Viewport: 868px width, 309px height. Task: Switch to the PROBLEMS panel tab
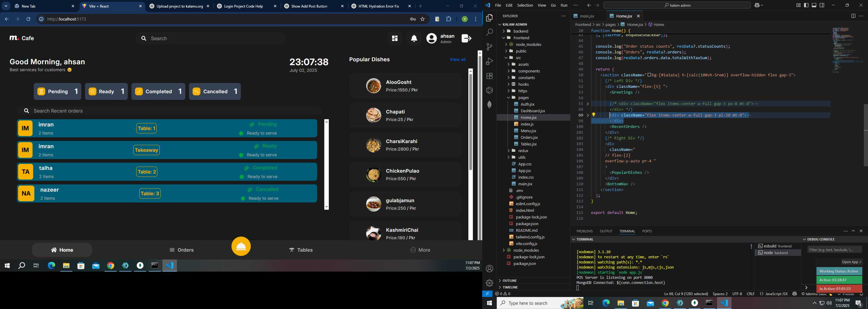pos(584,231)
